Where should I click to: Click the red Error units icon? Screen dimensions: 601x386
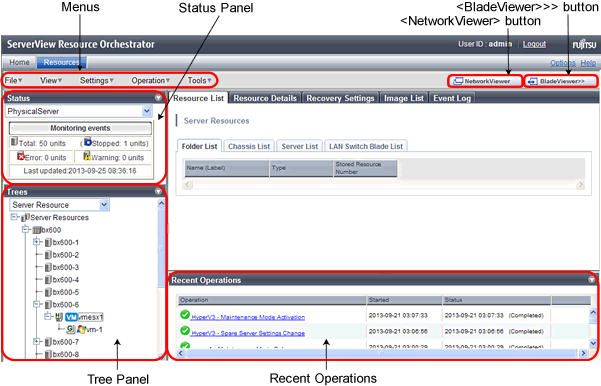[x=21, y=156]
